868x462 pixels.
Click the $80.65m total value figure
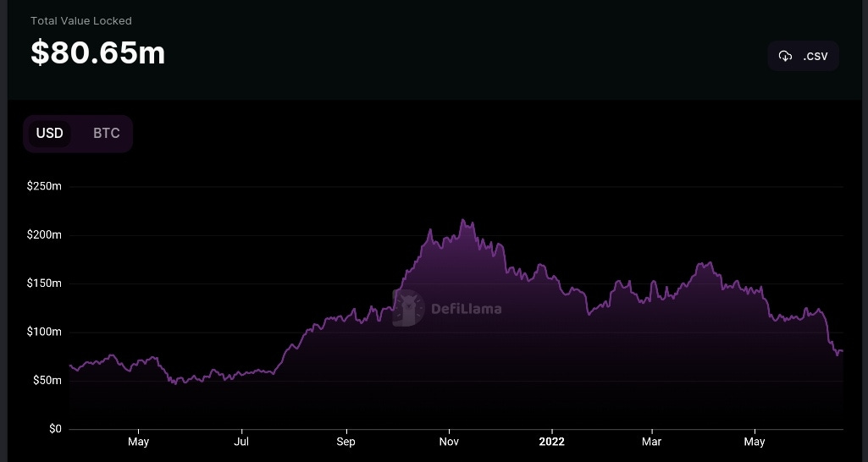point(98,53)
